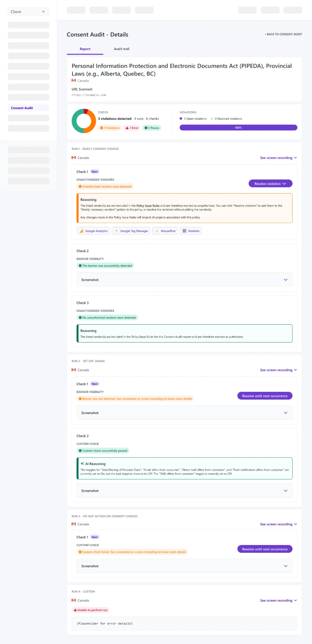Click the banner was successfully detected badge
Screen dimensions: 312x644
pos(105,266)
